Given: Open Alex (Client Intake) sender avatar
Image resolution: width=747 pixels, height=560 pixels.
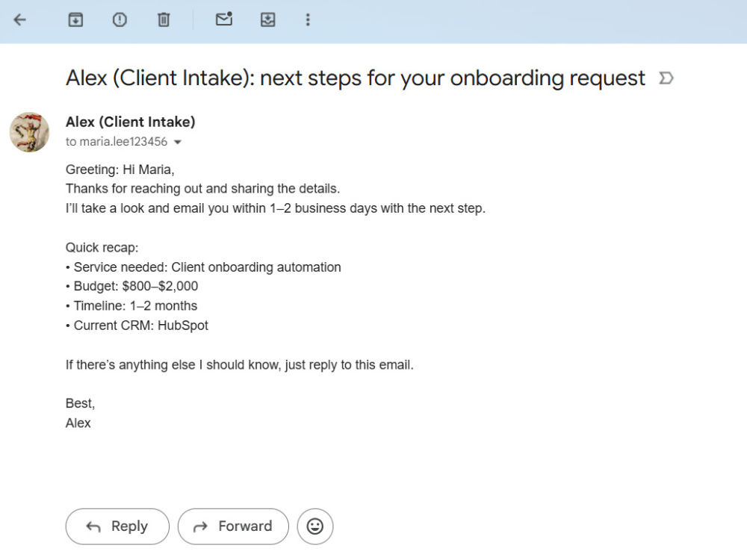Looking at the screenshot, I should (x=29, y=132).
